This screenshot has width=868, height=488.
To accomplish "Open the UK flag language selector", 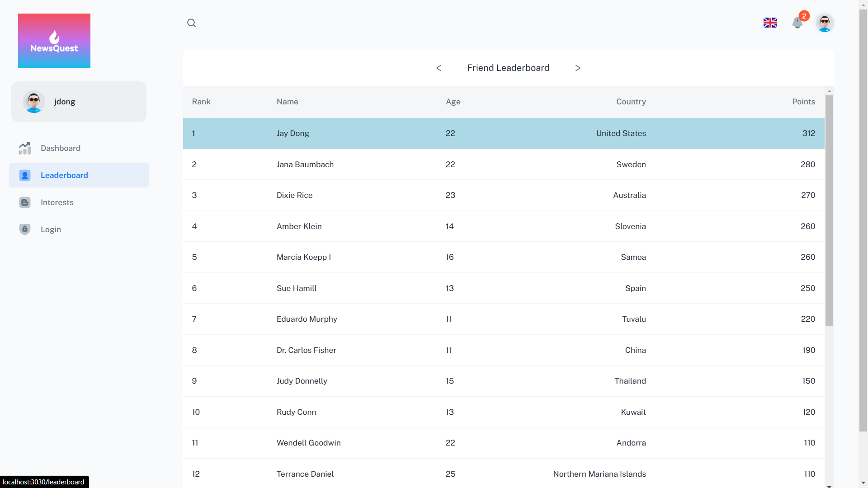I will coord(770,23).
